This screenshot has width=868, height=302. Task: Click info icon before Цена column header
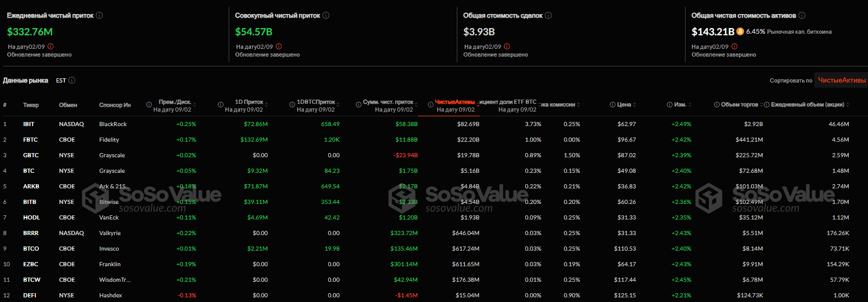(x=612, y=105)
